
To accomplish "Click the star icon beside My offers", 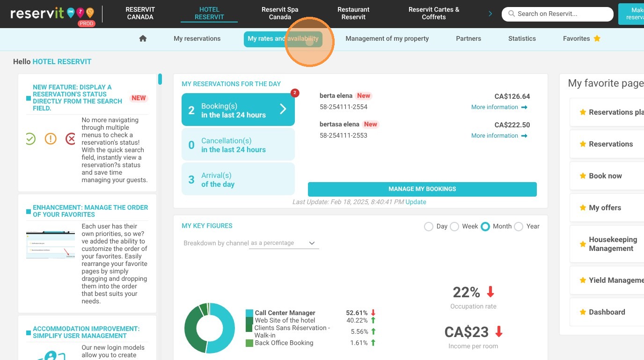I will (x=583, y=208).
